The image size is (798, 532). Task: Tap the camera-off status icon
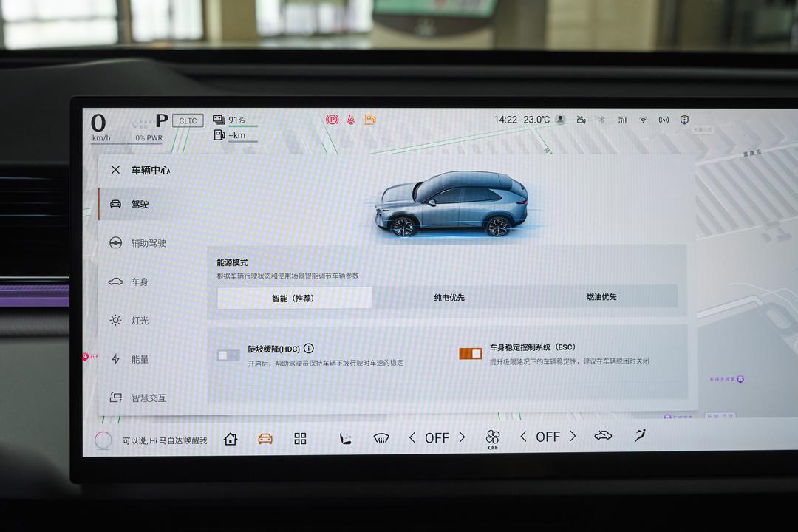[x=582, y=120]
